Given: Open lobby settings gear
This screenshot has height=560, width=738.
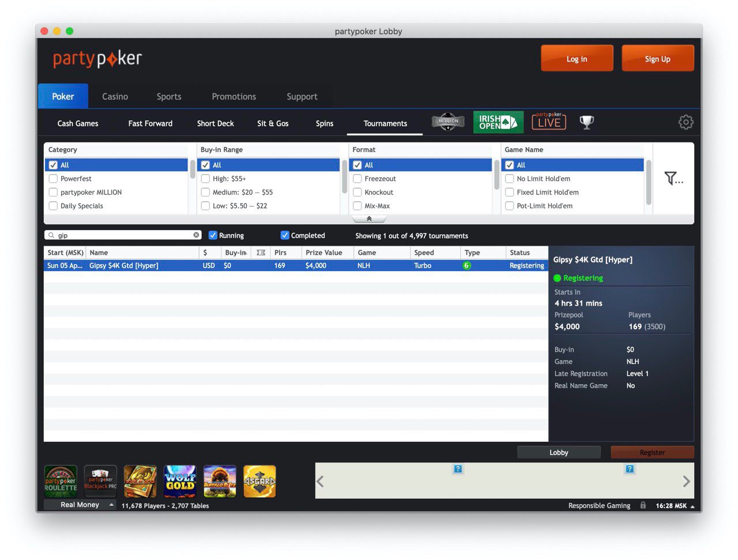Looking at the screenshot, I should click(x=686, y=122).
